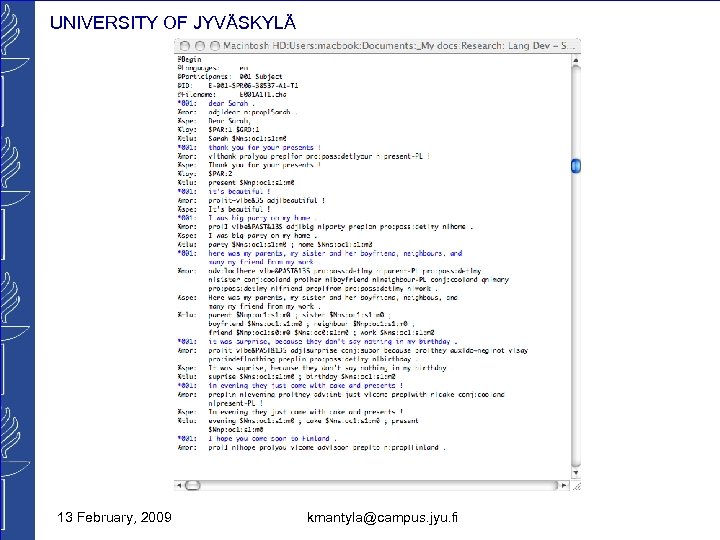The width and height of the screenshot is (720, 540).
Task: Click the 'thank you for your presents !' line
Action: click(264, 147)
